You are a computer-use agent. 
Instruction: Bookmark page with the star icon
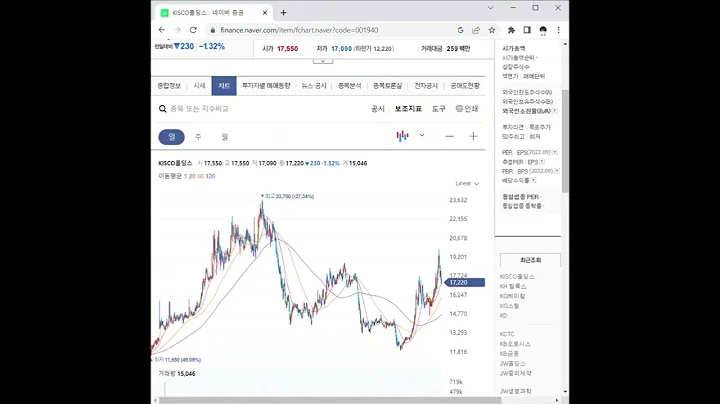coord(492,30)
